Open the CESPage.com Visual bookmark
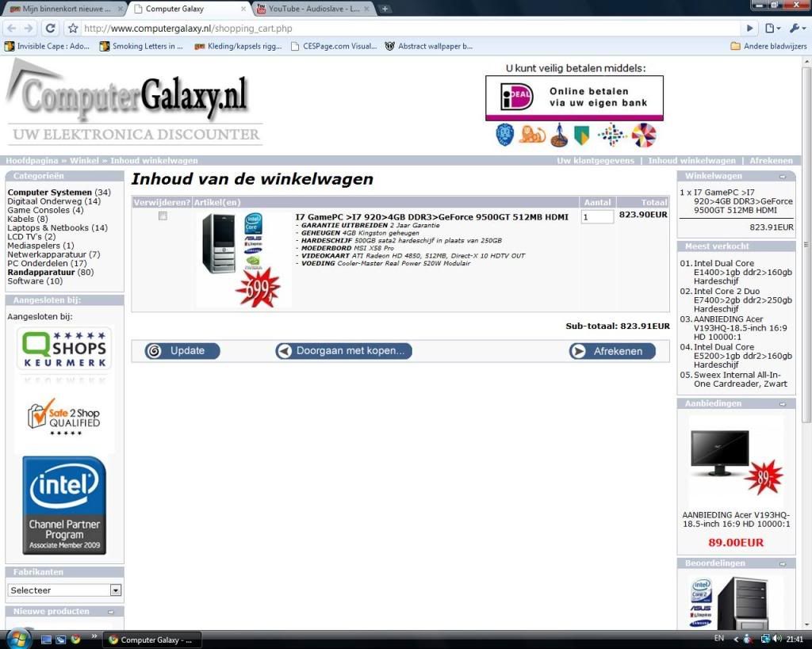The height and width of the screenshot is (649, 812). pyautogui.click(x=334, y=46)
